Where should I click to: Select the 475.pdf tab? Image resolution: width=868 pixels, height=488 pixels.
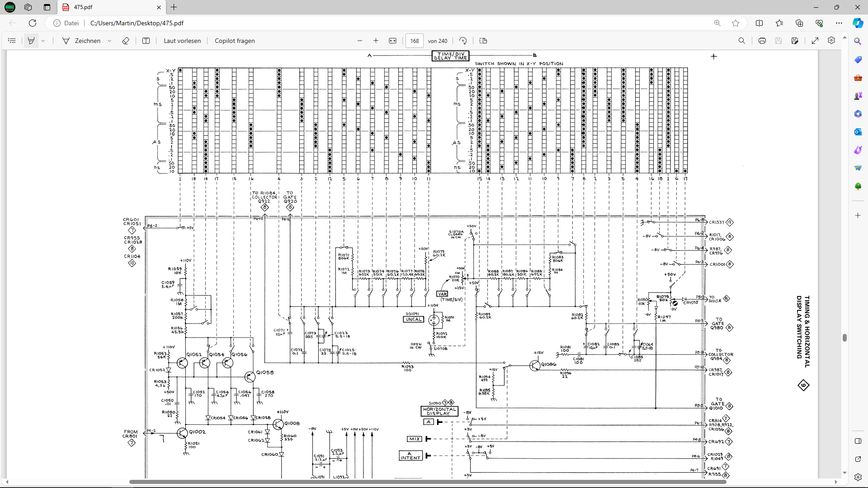[x=112, y=7]
